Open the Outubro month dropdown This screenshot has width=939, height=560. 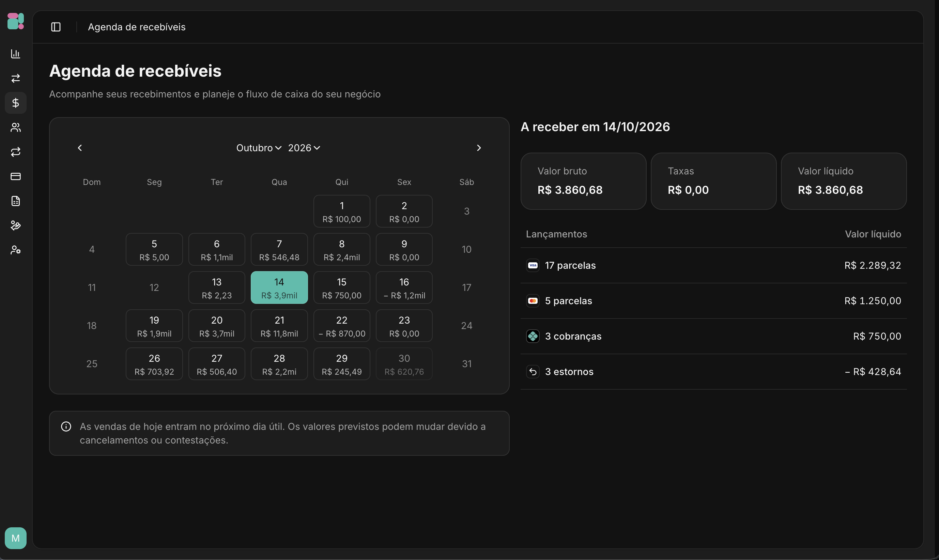coord(259,148)
